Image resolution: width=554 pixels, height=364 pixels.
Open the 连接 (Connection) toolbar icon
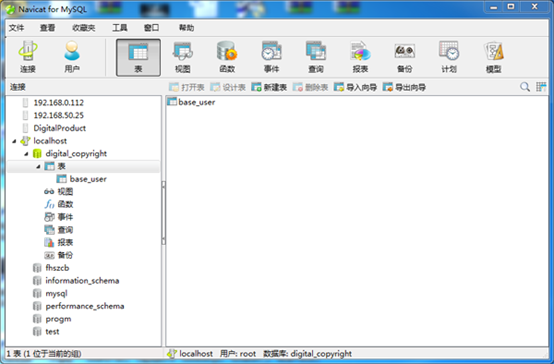(x=28, y=57)
